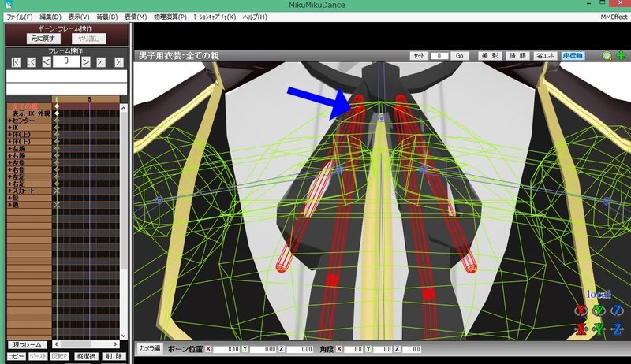Select keyframe diamond on 表示･IK･外親 row
The image size is (631, 364).
pos(57,113)
